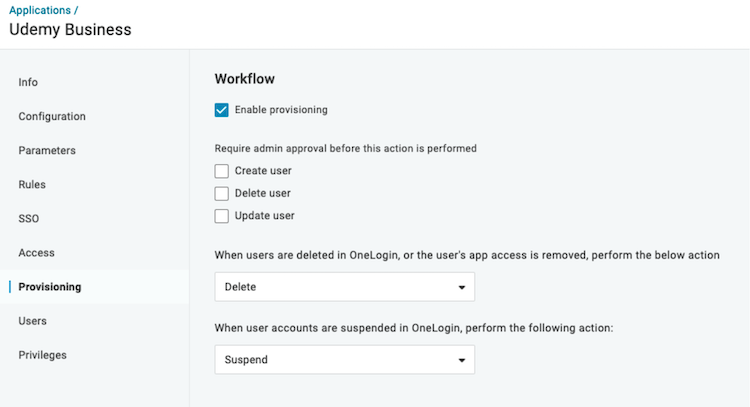750x407 pixels.
Task: Navigate to the Rules section
Action: pyautogui.click(x=32, y=184)
